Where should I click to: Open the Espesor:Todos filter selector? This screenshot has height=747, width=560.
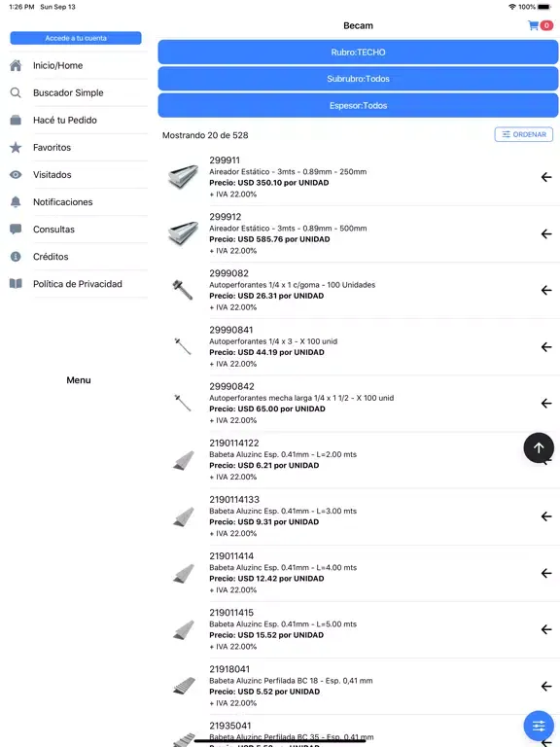pos(358,105)
